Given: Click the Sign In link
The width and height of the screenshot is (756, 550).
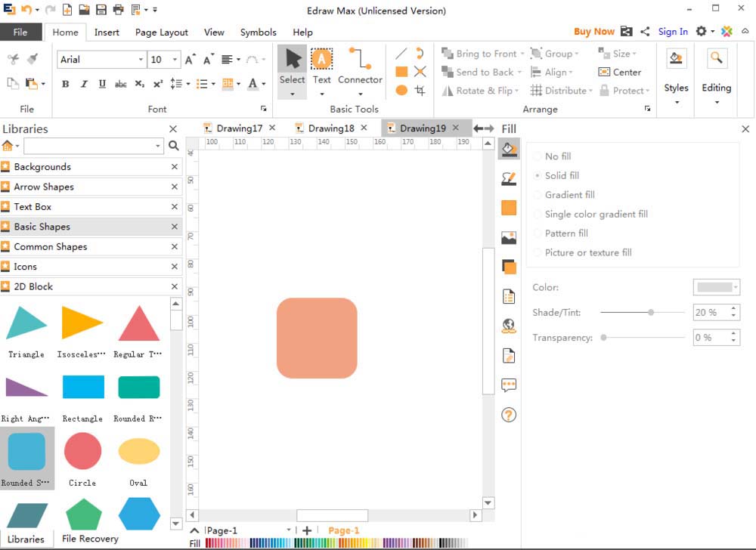Looking at the screenshot, I should tap(673, 32).
